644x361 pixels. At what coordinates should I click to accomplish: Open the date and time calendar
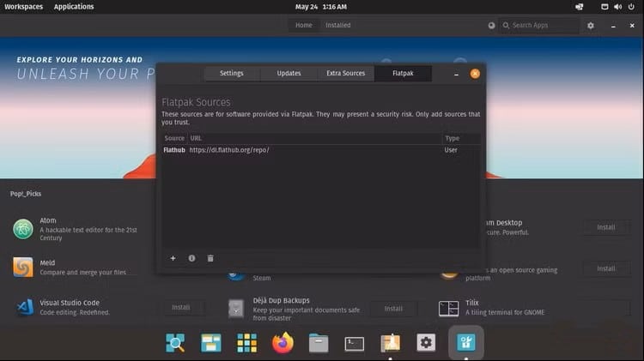coord(321,7)
